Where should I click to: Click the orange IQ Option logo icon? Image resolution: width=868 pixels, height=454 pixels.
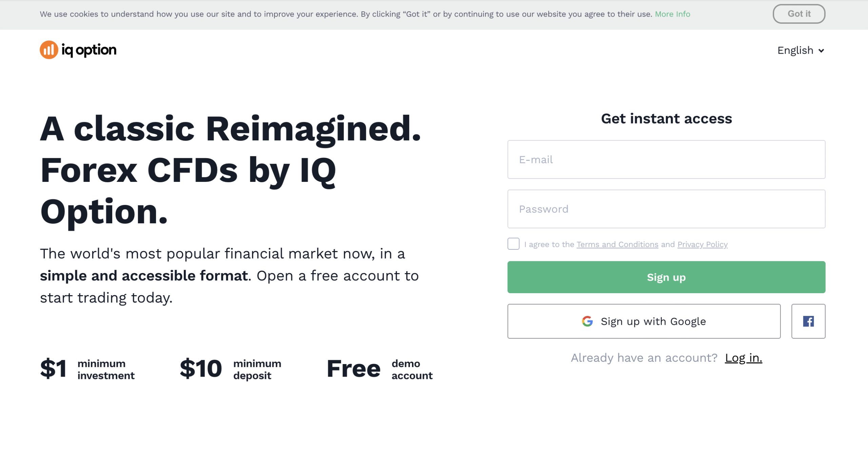pyautogui.click(x=49, y=50)
